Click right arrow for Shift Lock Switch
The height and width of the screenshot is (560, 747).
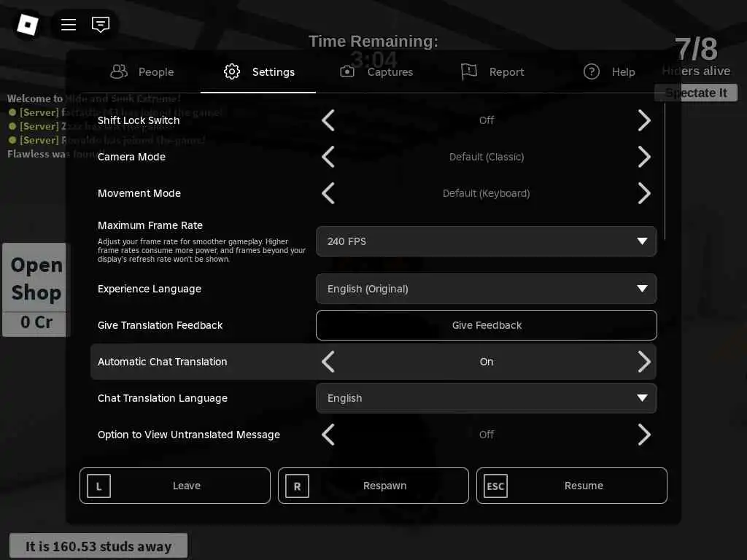644,120
